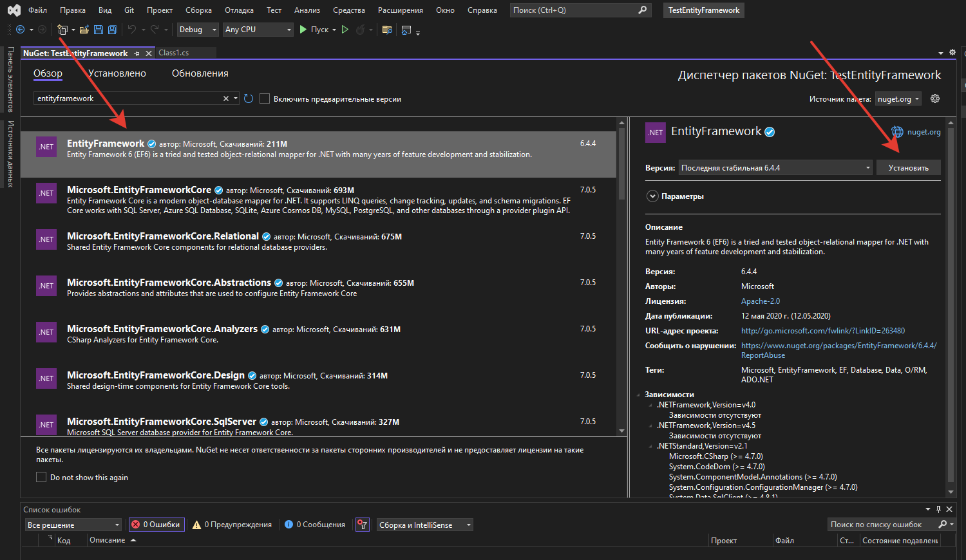Click the error list filter icon
This screenshot has height=560, width=966.
(363, 525)
